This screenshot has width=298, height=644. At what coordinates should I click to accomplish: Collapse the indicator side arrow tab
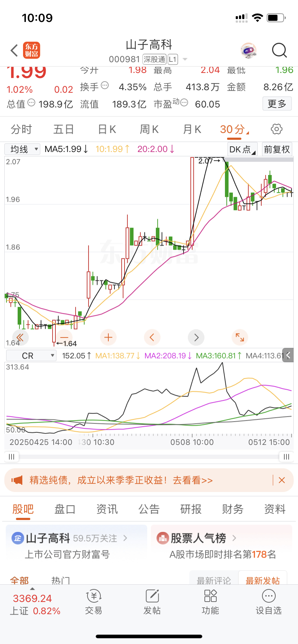(x=288, y=355)
